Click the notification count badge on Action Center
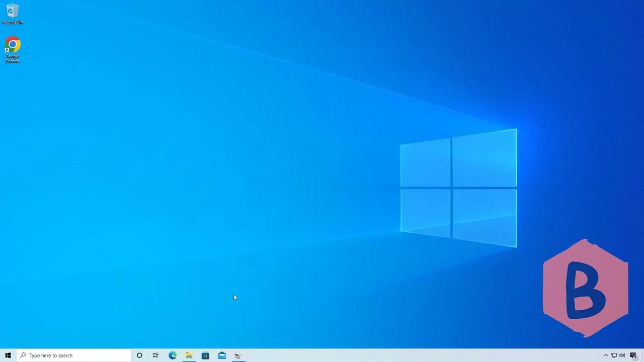Image resolution: width=644 pixels, height=362 pixels. tap(635, 358)
